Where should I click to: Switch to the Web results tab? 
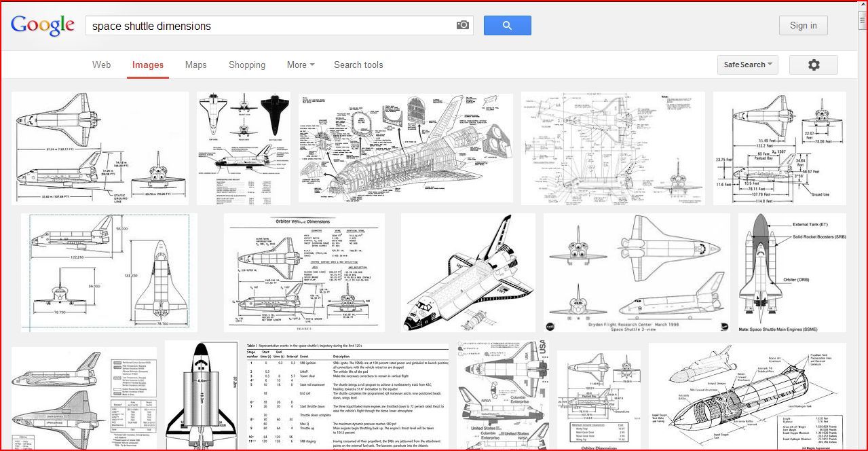point(101,65)
